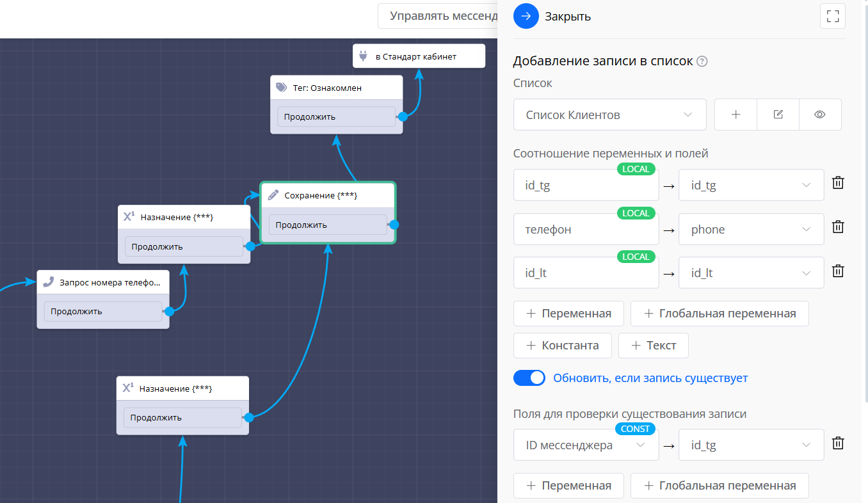Click the help icon beside panel title
This screenshot has width=868, height=503.
[702, 61]
